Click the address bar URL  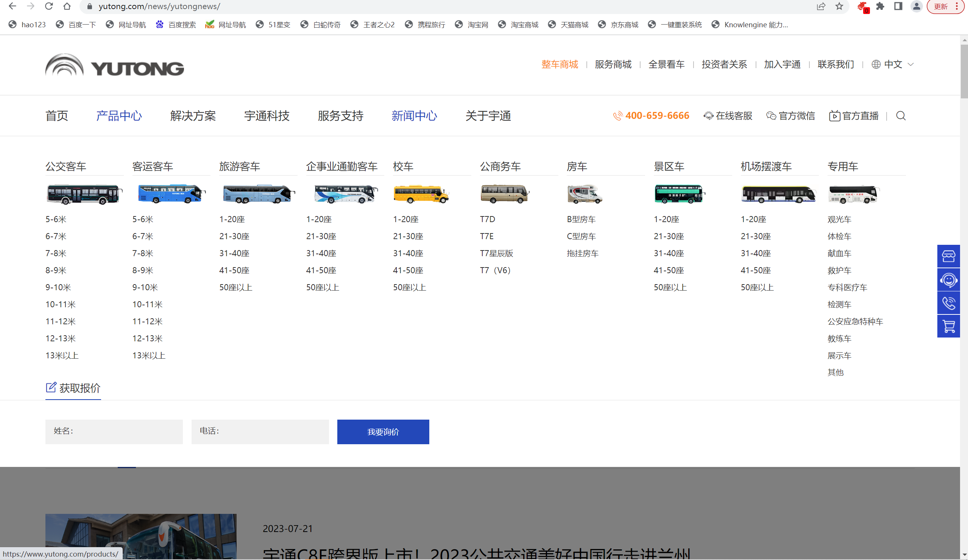159,6
